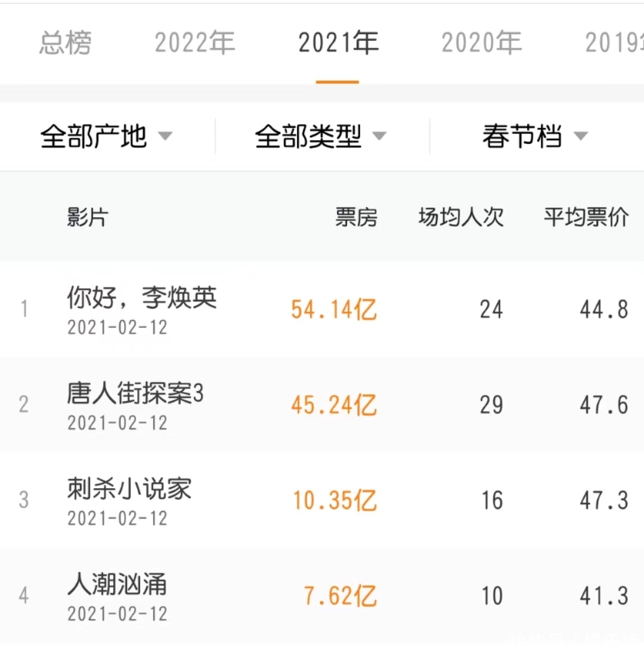Click the arrow next to 春节档
644x654 pixels.
(580, 137)
